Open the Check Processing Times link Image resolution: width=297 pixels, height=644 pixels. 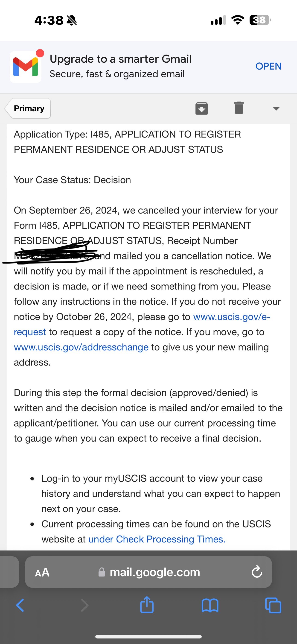pos(157,539)
